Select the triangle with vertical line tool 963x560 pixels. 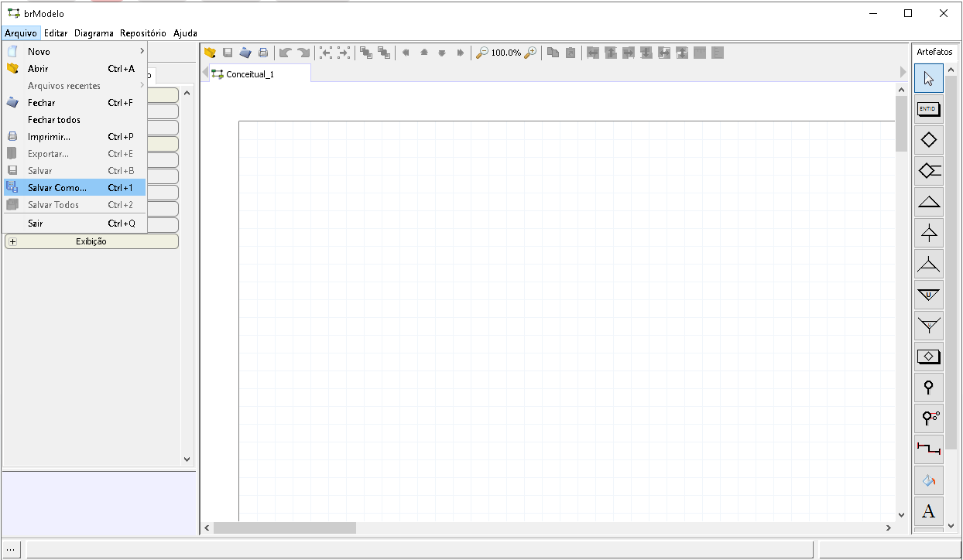point(929,233)
